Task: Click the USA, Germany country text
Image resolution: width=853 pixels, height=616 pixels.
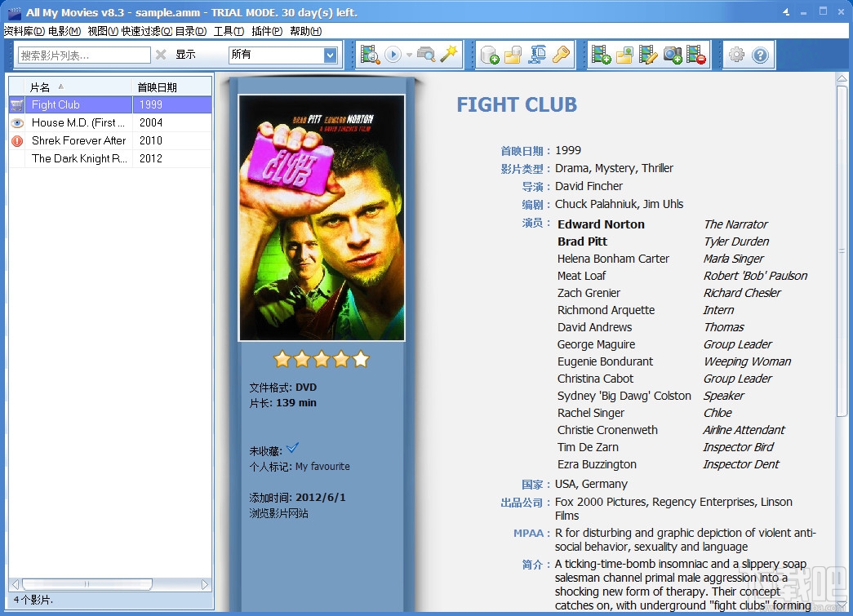Action: (x=591, y=484)
